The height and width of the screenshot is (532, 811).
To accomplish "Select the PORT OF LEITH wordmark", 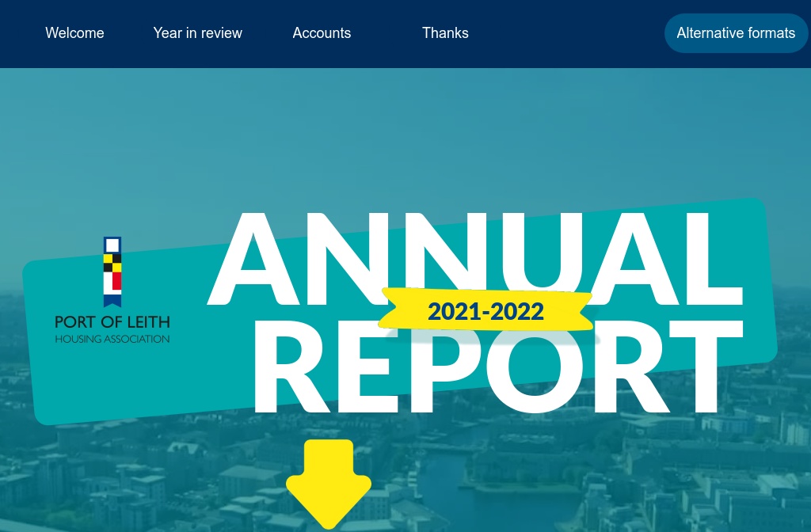I will tap(112, 323).
